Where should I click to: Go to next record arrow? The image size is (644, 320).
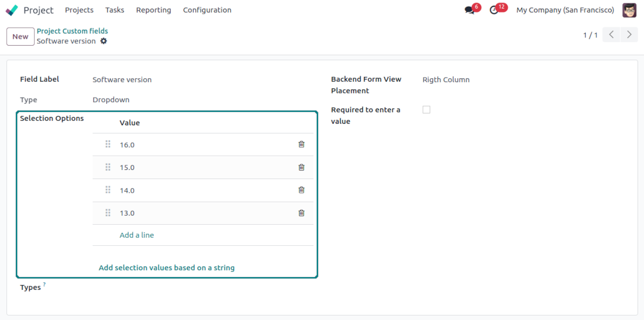click(x=629, y=35)
